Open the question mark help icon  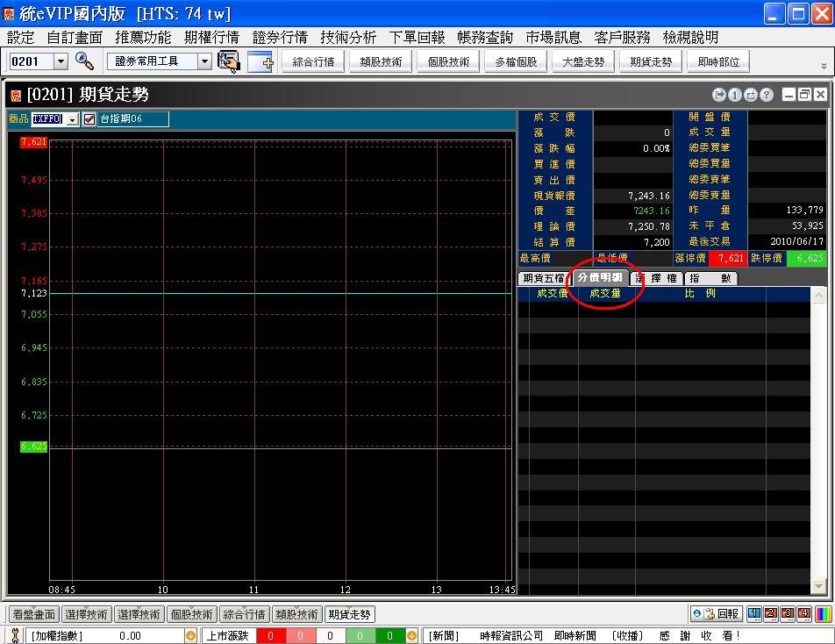(x=767, y=95)
